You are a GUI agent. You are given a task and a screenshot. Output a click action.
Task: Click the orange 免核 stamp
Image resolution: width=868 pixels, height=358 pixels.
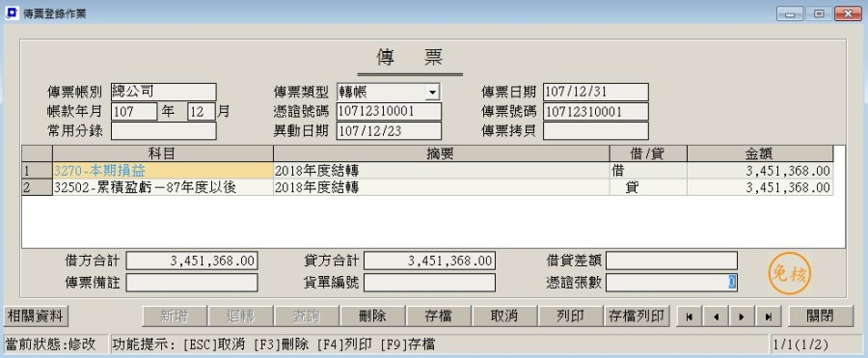coord(790,274)
